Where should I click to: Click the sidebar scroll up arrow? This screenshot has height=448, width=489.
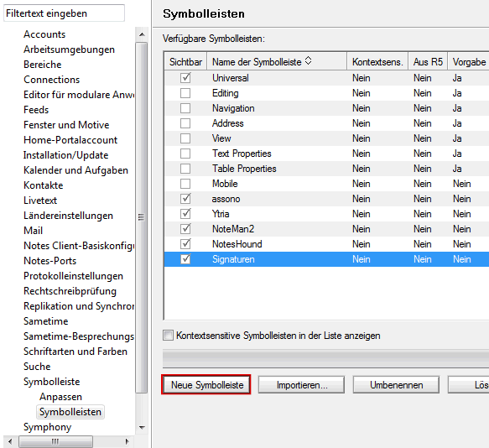142,34
